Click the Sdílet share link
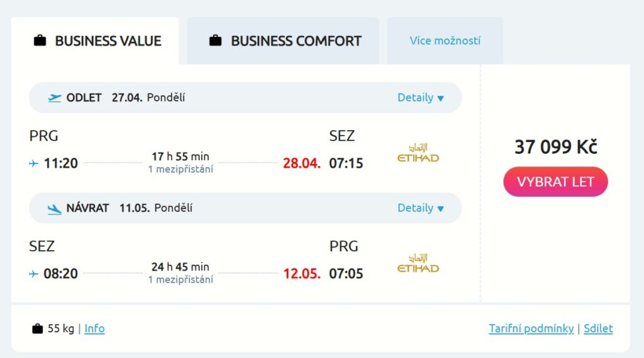Screen dimensions: 644x358 (x=598, y=328)
